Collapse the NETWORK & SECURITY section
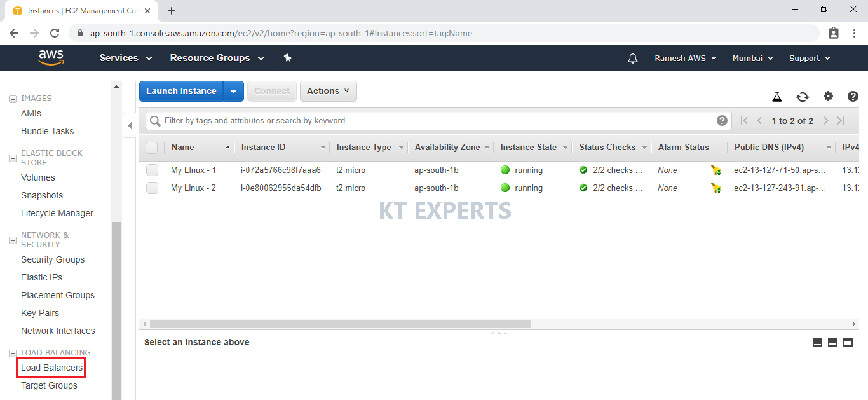The image size is (868, 400). coord(12,240)
